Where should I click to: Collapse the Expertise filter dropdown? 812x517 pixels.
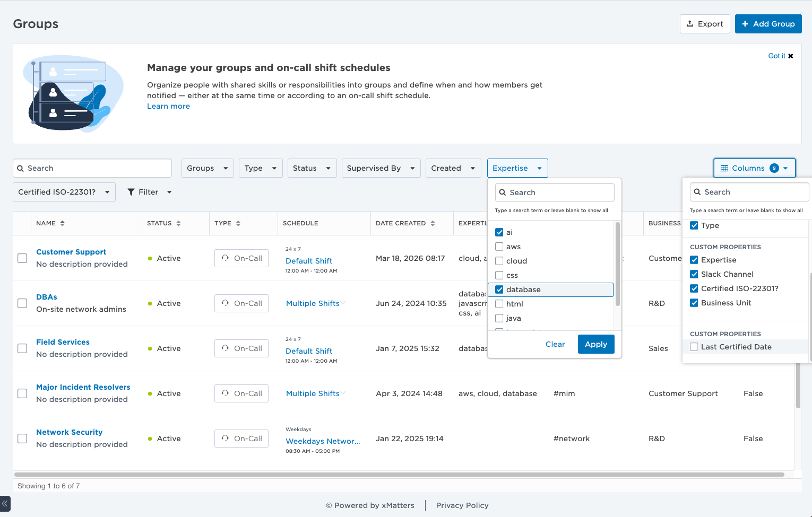click(517, 168)
